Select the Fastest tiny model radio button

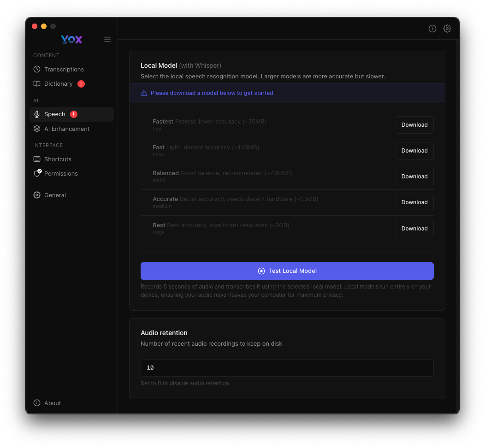point(145,124)
